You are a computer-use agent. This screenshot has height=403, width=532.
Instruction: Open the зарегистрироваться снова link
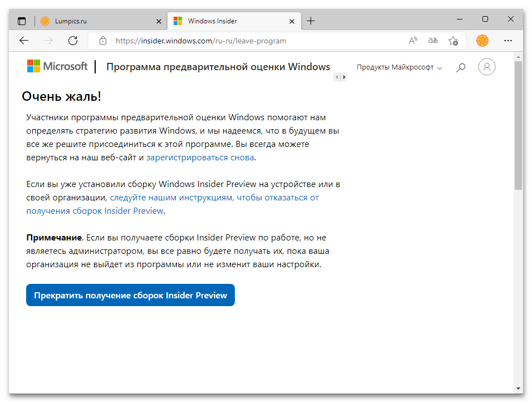(200, 158)
